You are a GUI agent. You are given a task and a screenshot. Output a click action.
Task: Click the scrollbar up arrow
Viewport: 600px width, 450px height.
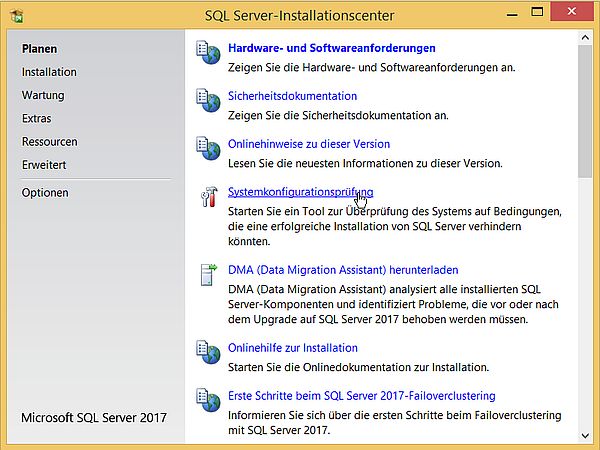(585, 38)
